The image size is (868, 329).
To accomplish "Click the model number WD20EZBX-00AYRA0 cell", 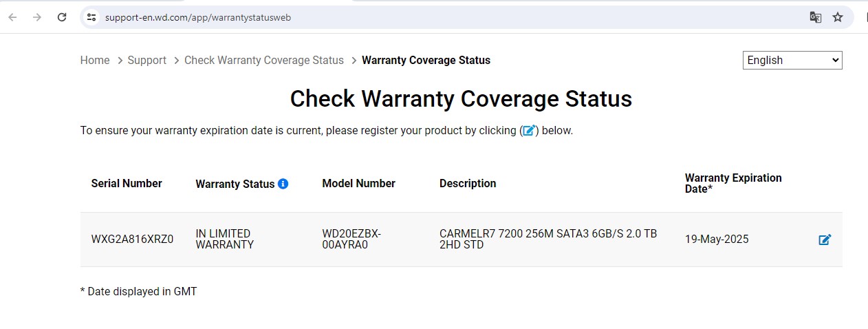I will 351,239.
